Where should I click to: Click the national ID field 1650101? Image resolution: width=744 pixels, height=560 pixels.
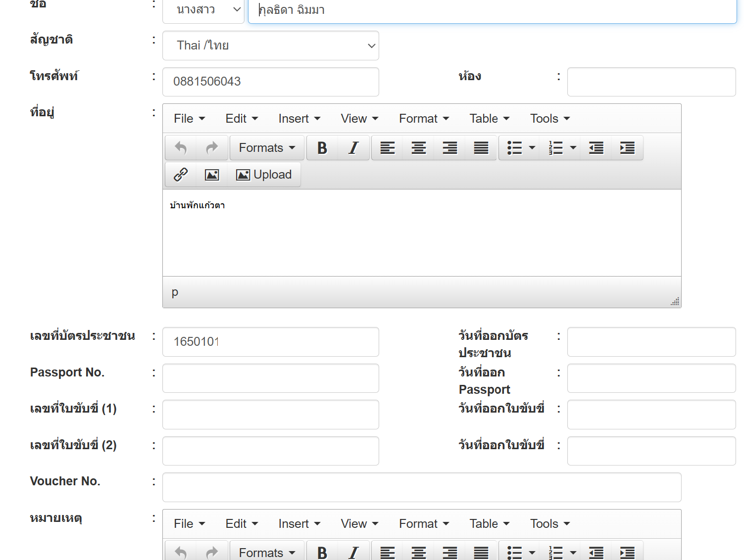(271, 342)
